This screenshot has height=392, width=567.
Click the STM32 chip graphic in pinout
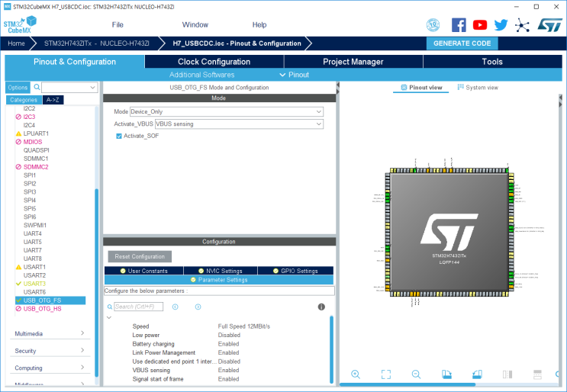(449, 233)
